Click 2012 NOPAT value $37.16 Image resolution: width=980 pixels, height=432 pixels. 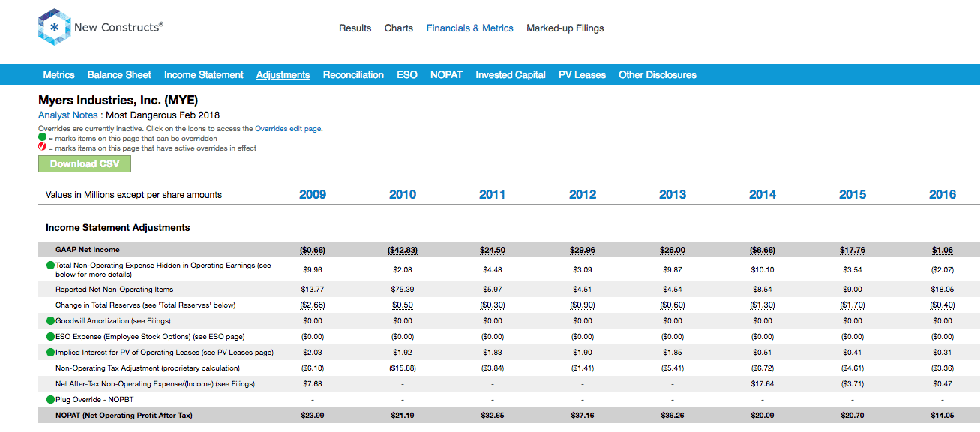click(583, 415)
